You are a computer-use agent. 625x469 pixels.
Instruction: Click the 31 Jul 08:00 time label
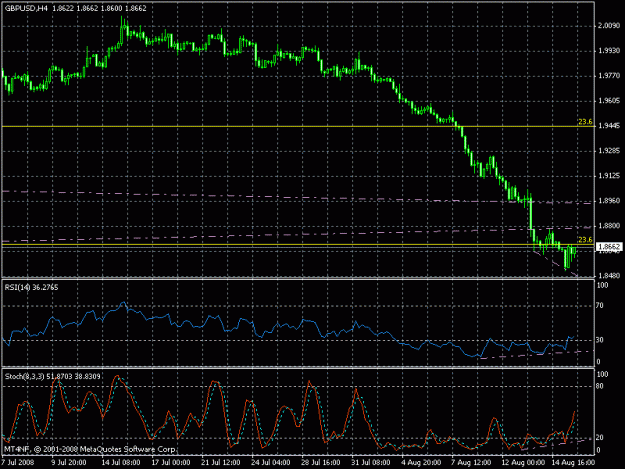(x=371, y=462)
